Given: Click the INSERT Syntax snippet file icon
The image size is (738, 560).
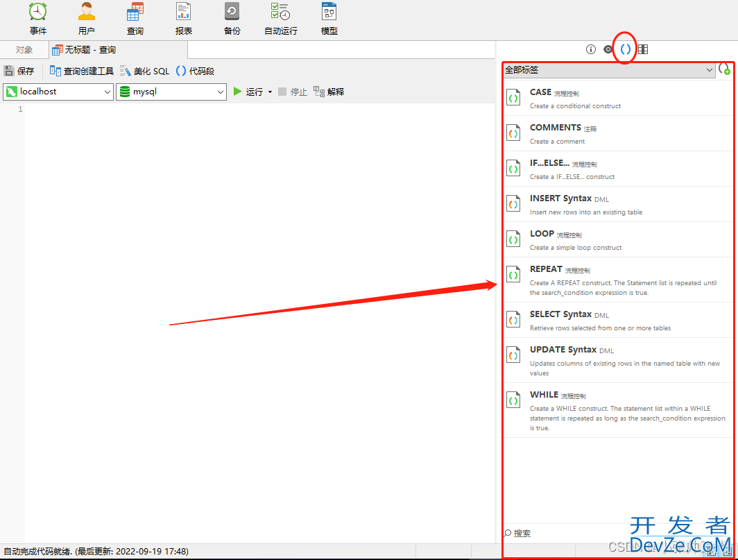Looking at the screenshot, I should 513,204.
